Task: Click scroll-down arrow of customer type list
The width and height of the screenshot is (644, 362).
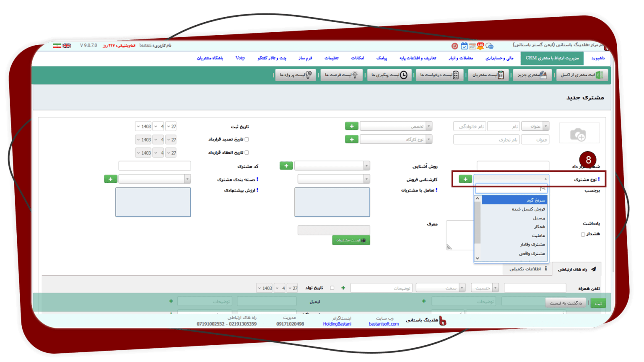Action: click(x=478, y=258)
